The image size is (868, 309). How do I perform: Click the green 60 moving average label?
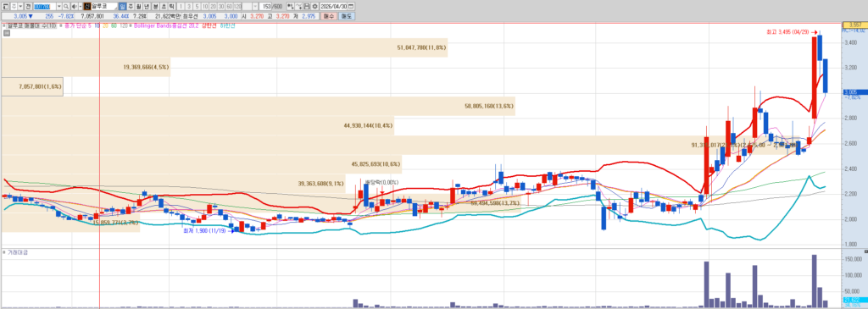tap(114, 25)
